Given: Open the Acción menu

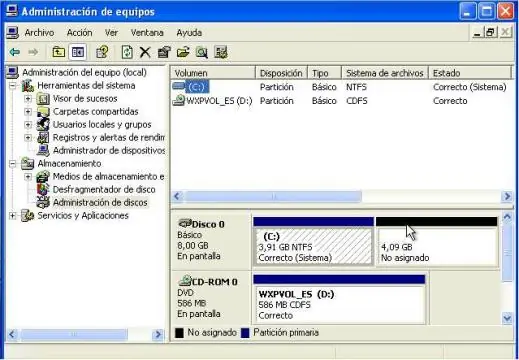Looking at the screenshot, I should point(79,33).
